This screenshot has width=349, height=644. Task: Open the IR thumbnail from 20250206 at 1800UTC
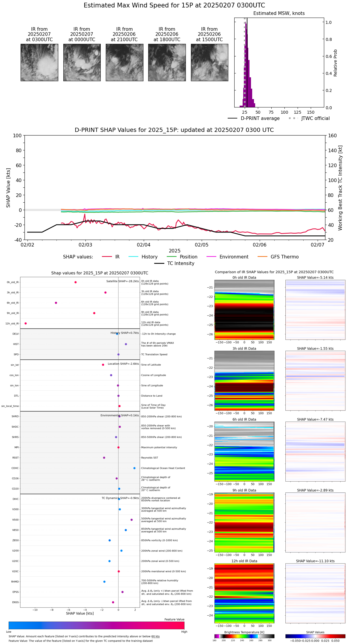(167, 62)
